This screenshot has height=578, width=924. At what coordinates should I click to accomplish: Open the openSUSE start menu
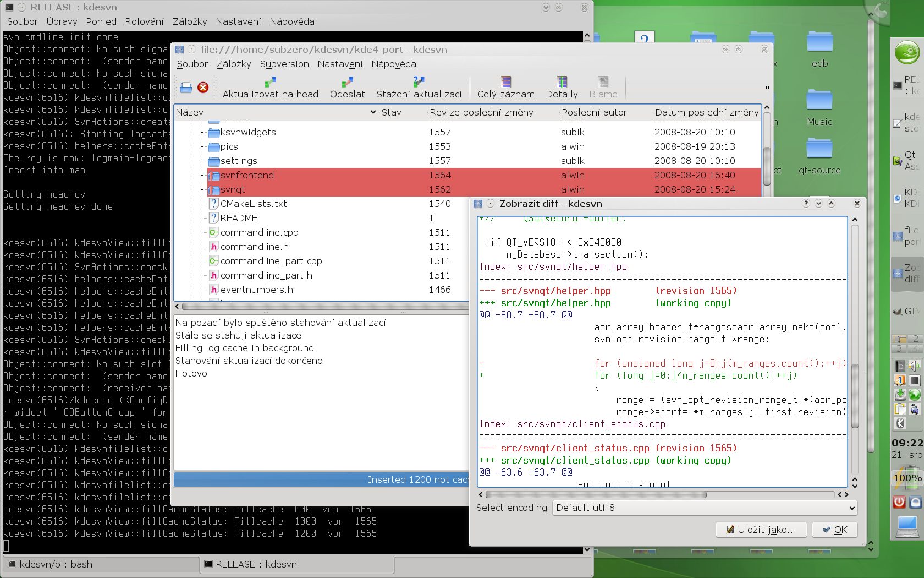[x=907, y=53]
